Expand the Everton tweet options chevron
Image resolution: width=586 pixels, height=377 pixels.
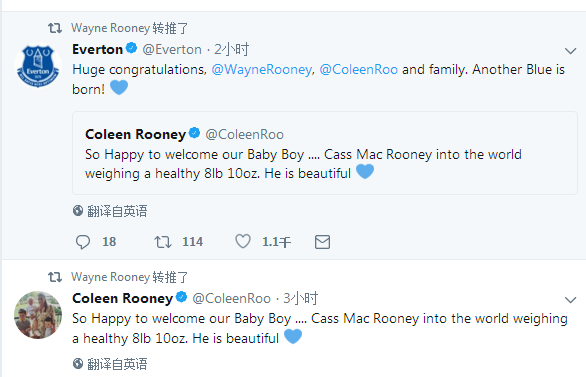570,51
